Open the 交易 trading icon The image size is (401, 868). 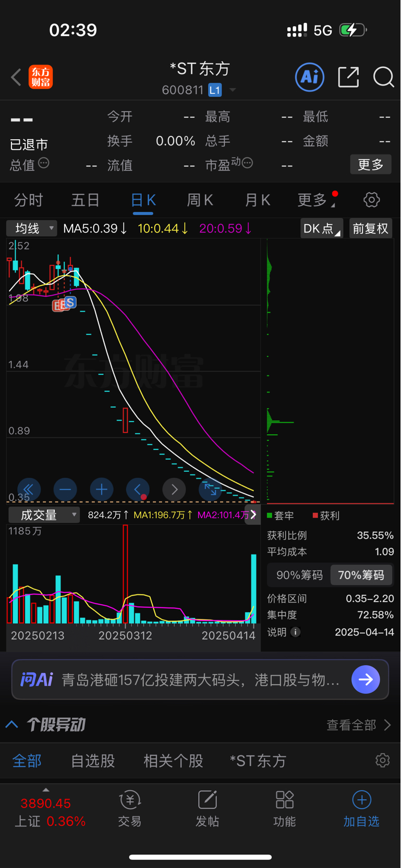(129, 809)
